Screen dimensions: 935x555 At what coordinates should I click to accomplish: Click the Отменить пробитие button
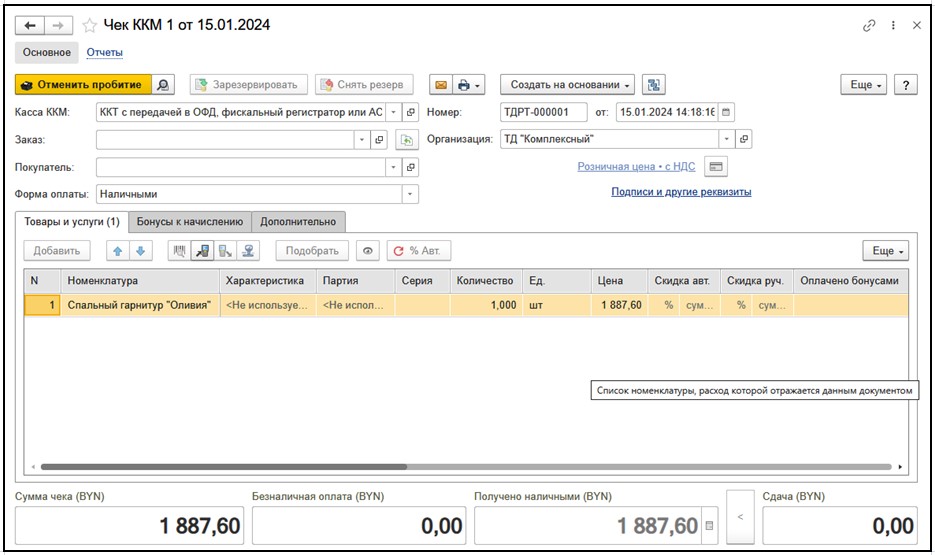(84, 85)
